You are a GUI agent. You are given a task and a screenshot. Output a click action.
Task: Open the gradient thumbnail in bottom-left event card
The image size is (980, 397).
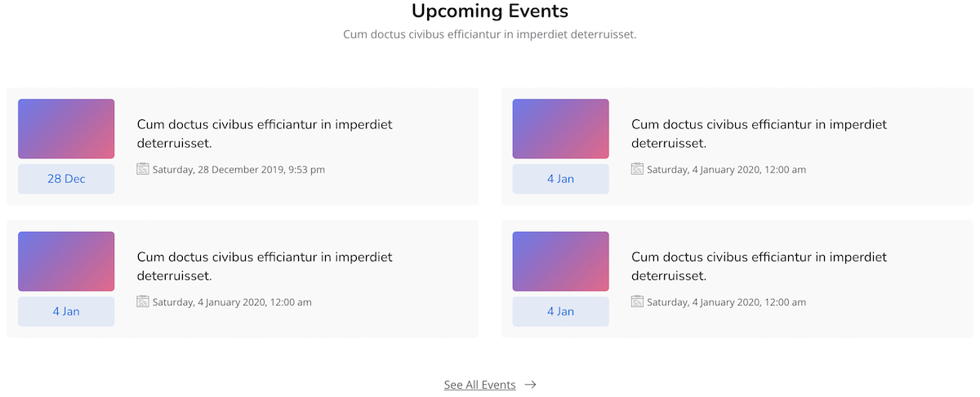(x=66, y=261)
